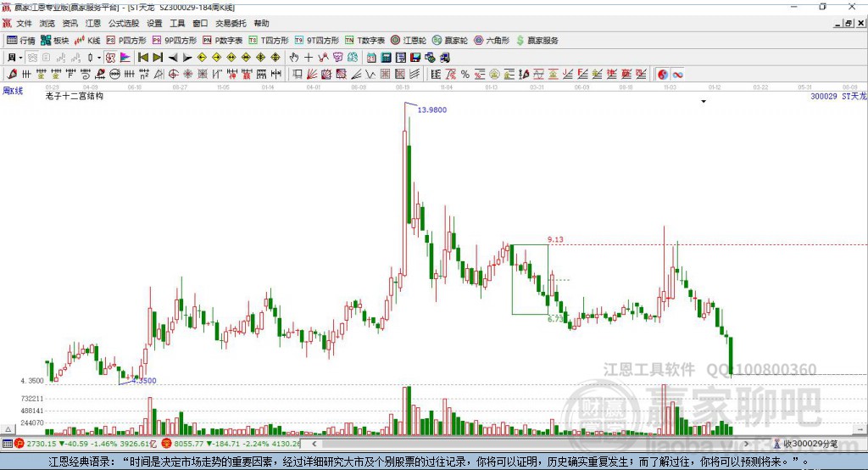Open the P四方形 tool
Viewport: 868px width, 470px height.
[126, 41]
